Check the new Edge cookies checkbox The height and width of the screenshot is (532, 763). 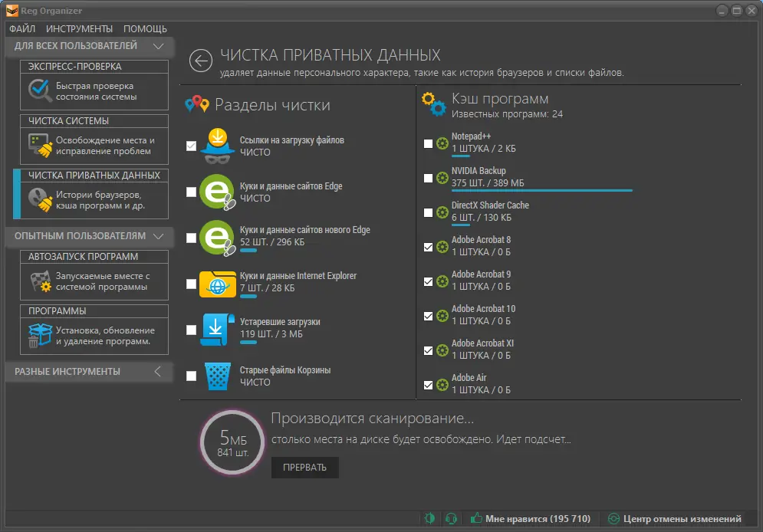tap(191, 238)
